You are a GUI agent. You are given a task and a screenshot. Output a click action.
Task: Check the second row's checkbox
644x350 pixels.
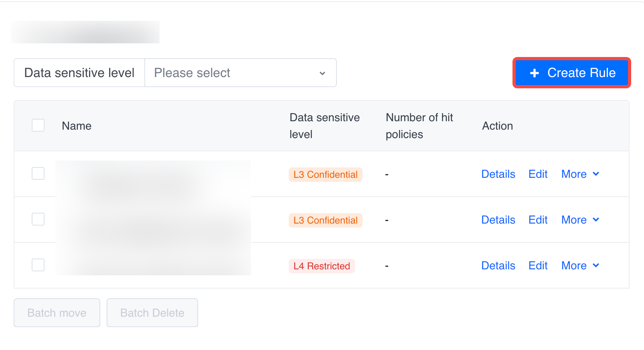tap(38, 219)
